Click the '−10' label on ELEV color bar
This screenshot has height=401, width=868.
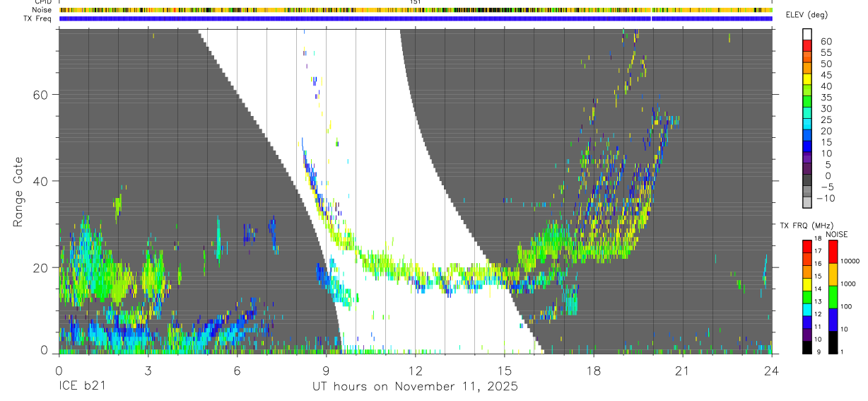[826, 198]
